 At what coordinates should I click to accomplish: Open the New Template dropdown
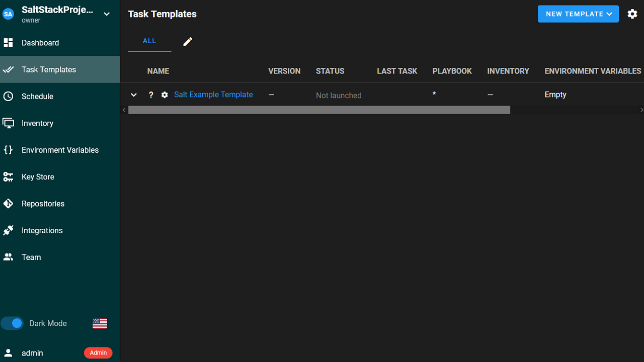[578, 14]
